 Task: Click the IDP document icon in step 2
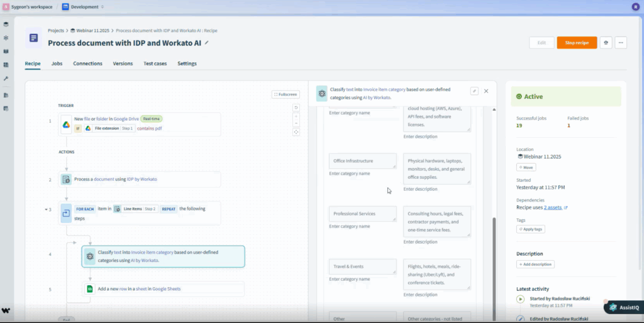(x=66, y=179)
